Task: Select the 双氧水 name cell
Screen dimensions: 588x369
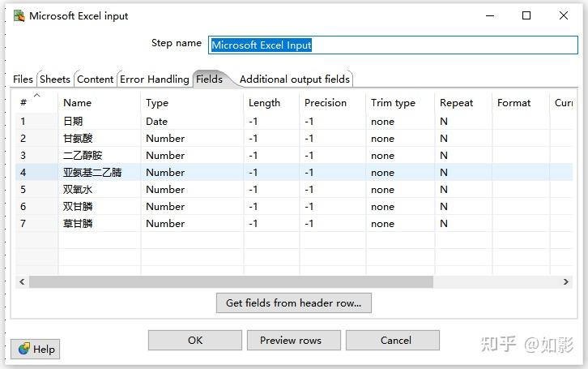Action: [100, 190]
